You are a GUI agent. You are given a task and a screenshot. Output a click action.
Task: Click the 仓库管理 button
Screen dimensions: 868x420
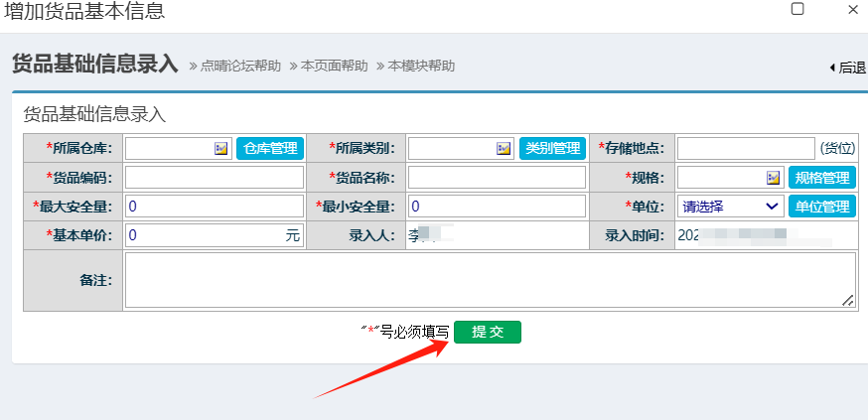pos(270,148)
